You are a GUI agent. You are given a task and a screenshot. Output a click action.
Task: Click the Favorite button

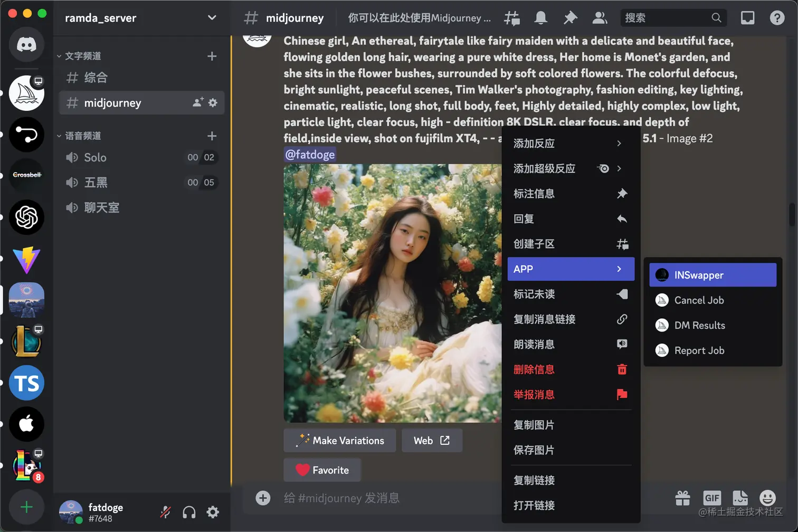(322, 470)
